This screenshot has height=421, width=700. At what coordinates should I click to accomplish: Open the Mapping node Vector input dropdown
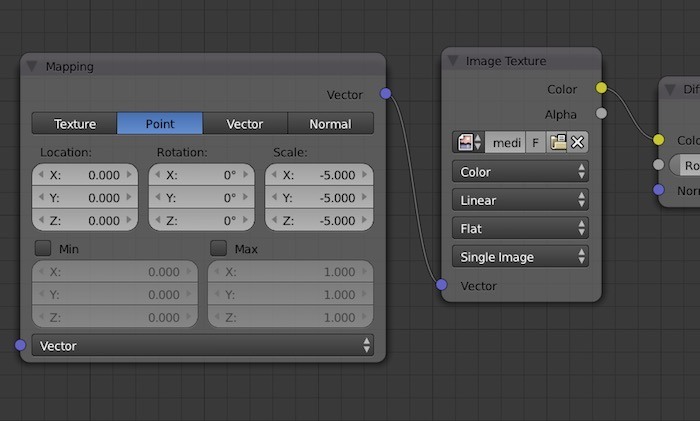[203, 346]
